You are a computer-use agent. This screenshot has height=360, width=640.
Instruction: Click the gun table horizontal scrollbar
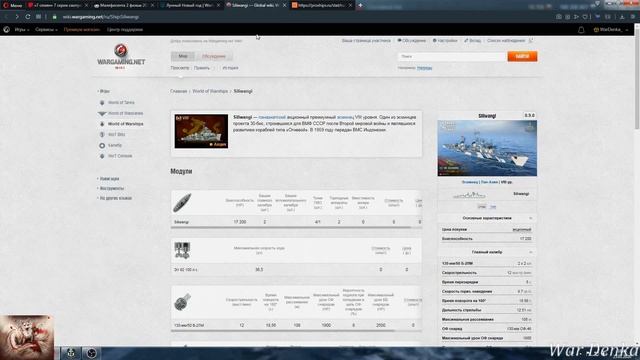click(x=283, y=331)
